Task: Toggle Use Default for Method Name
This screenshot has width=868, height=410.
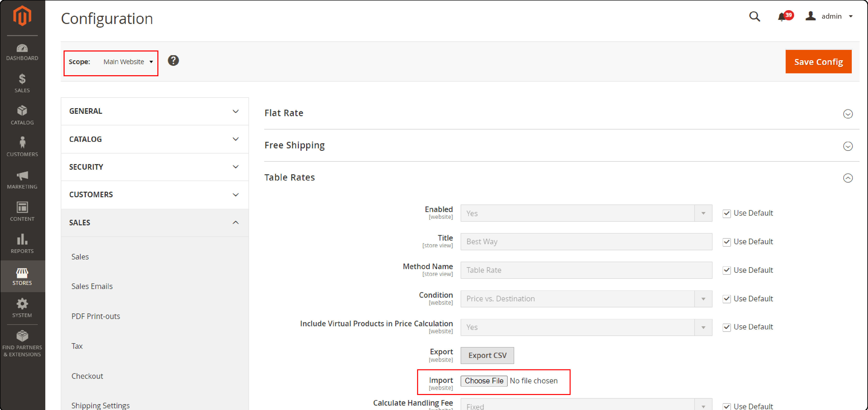Action: pos(727,270)
